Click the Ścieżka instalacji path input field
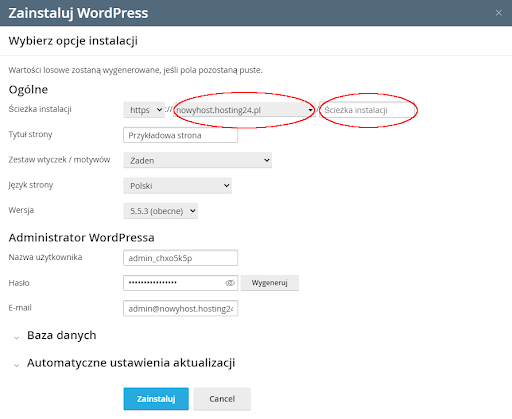 367,110
